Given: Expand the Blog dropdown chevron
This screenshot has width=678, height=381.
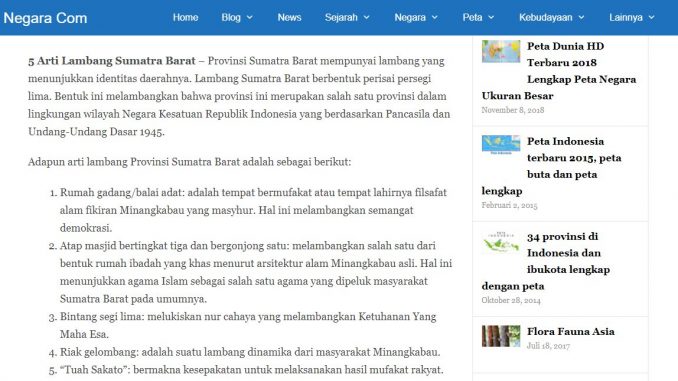Looking at the screenshot, I should pos(249,18).
